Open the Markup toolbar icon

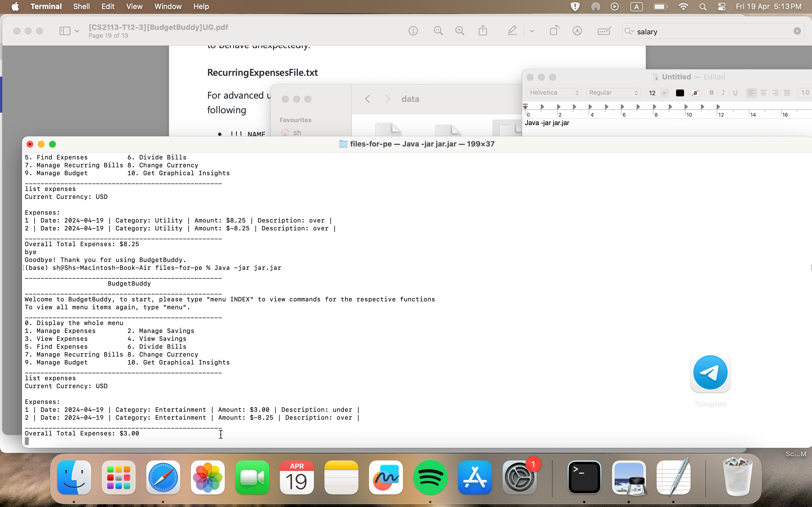[x=577, y=31]
